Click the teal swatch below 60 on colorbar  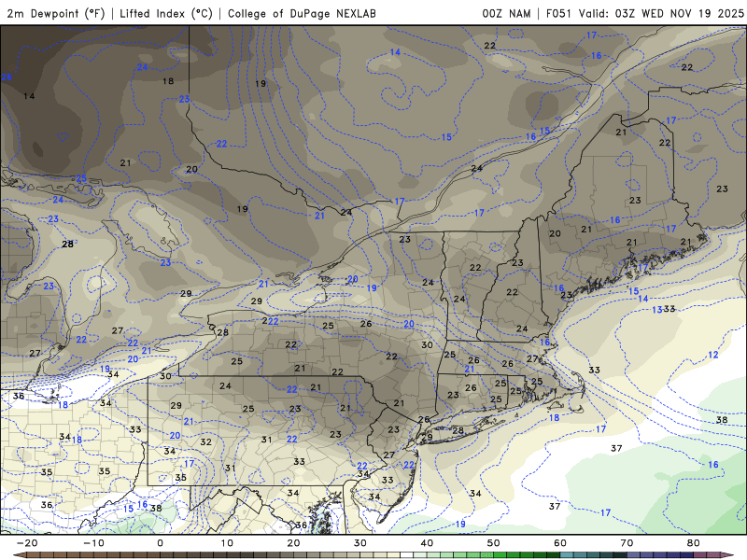567,555
